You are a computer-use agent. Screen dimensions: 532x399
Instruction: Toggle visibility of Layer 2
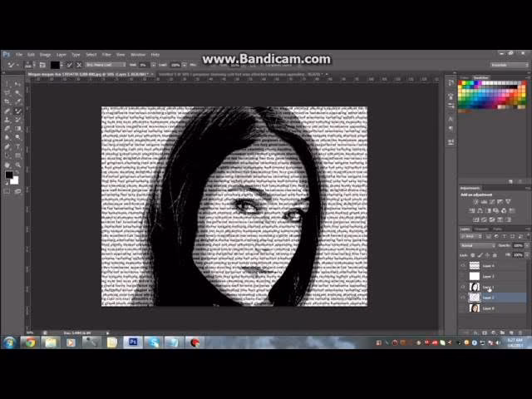point(463,298)
